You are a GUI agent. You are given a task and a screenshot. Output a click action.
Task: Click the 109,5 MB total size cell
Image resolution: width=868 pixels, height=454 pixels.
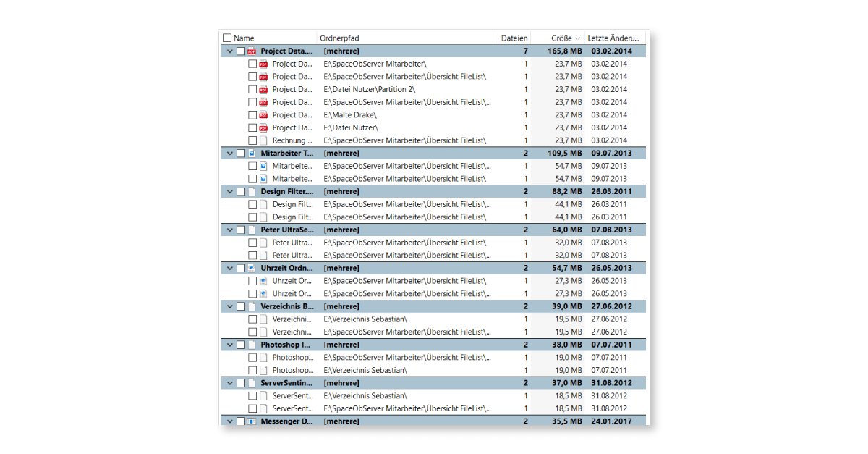565,154
